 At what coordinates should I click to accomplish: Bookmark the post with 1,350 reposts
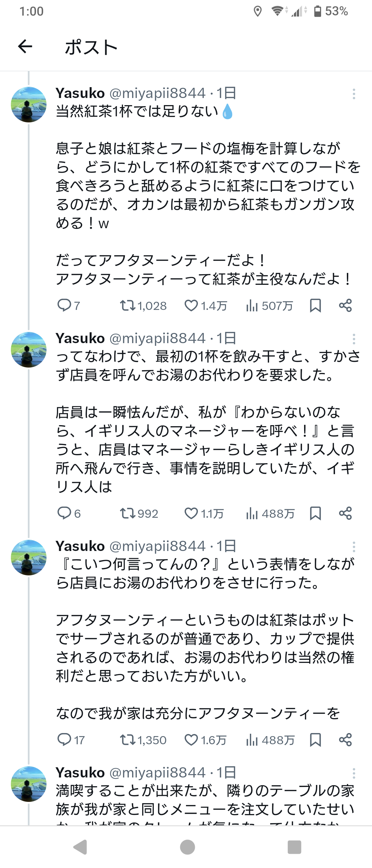(315, 739)
